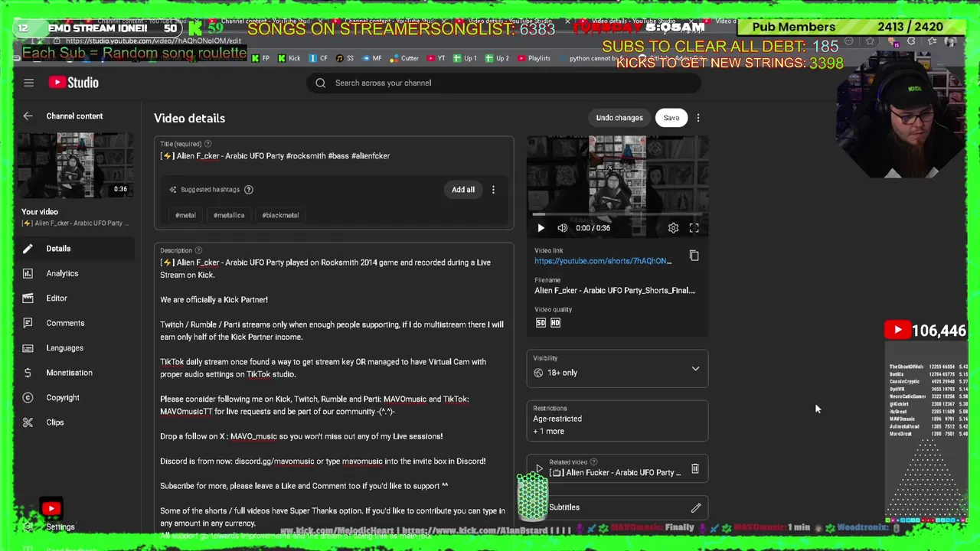
Task: Show help for Suggested hashtags
Action: [x=248, y=190]
